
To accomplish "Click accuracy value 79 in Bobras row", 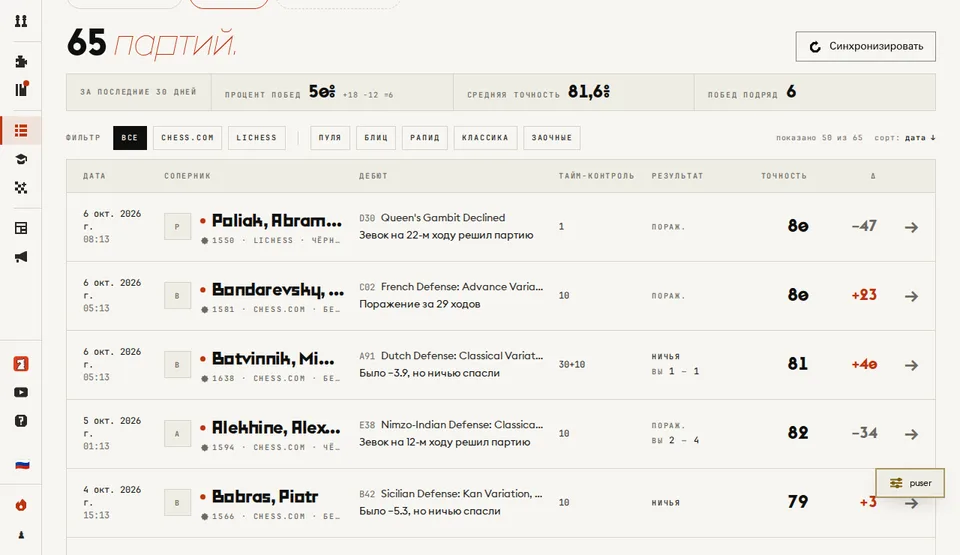I will (798, 502).
